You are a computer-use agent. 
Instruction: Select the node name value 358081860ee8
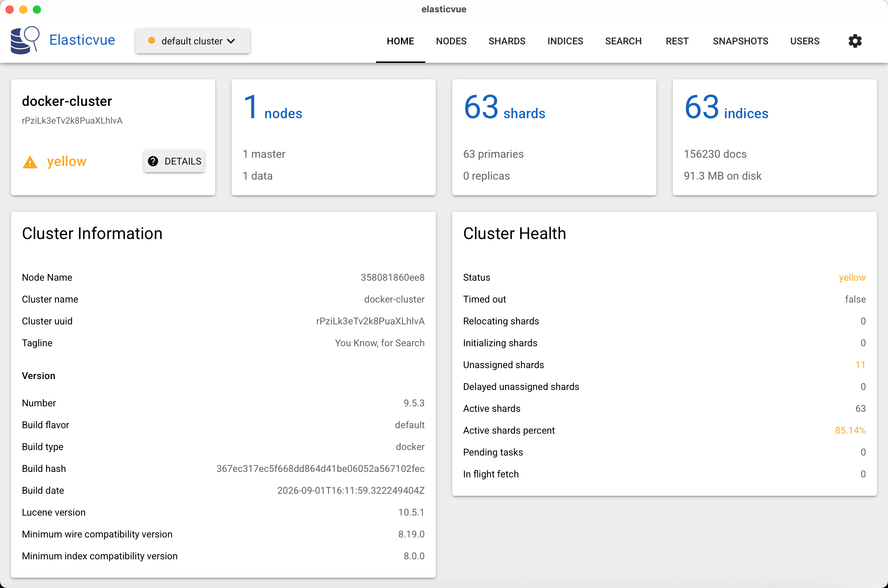[x=393, y=278]
